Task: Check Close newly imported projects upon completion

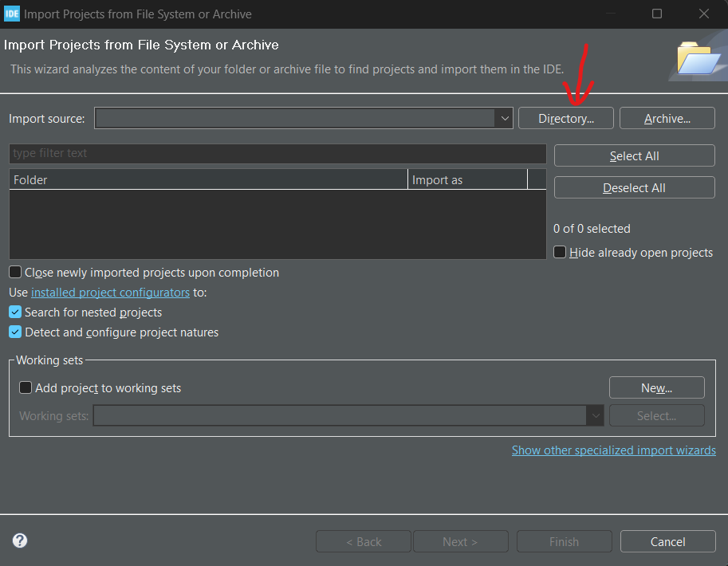Action: (x=15, y=272)
